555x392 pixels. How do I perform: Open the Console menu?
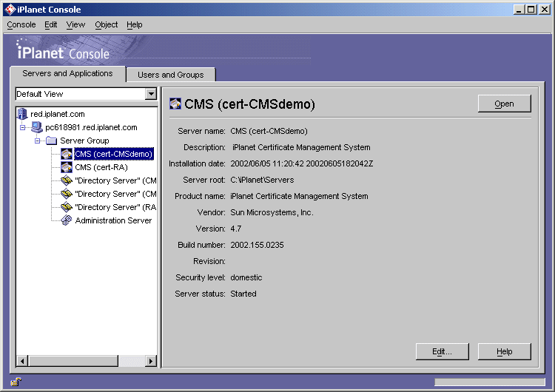coord(21,24)
